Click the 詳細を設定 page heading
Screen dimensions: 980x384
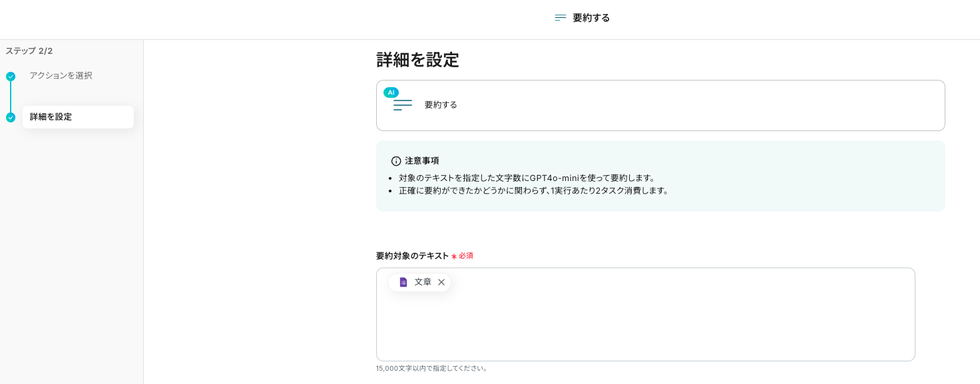(417, 60)
